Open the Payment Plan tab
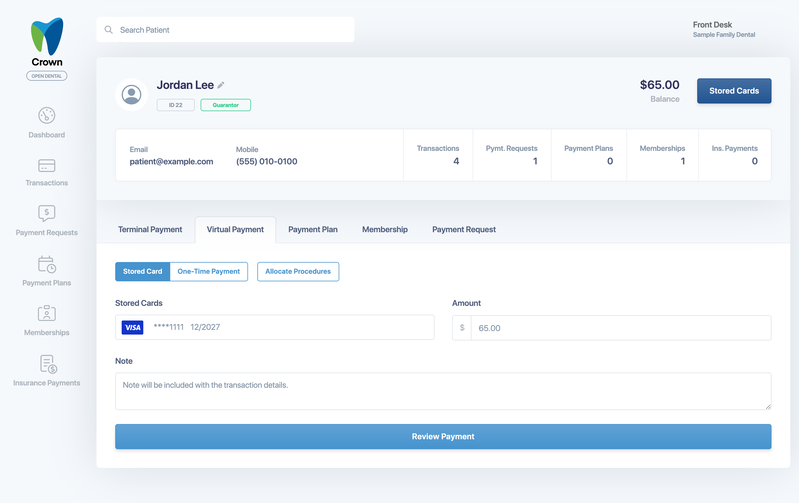 (313, 229)
